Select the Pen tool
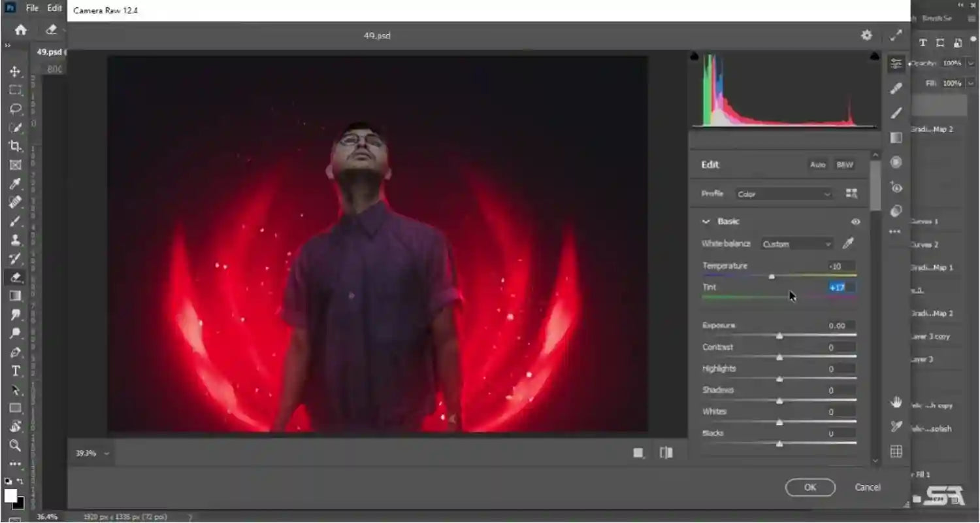Screen dimensions: 980x523 coord(15,352)
